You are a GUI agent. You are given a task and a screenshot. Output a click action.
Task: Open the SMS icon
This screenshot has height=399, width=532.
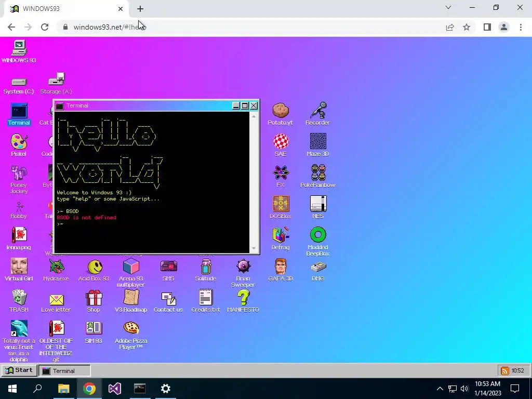[169, 267]
